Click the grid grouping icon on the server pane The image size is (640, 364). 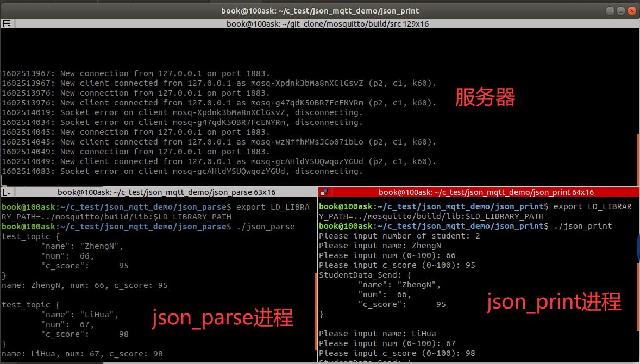(x=7, y=23)
